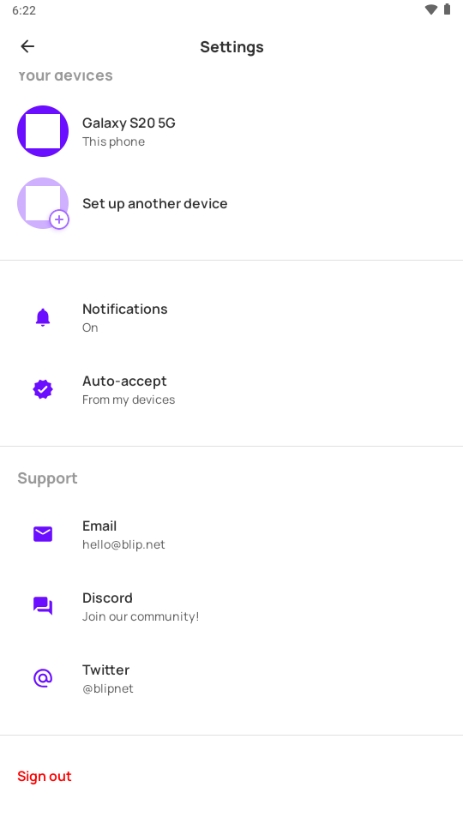This screenshot has height=823, width=463.
Task: Tap the Settings page title
Action: pyautogui.click(x=232, y=47)
